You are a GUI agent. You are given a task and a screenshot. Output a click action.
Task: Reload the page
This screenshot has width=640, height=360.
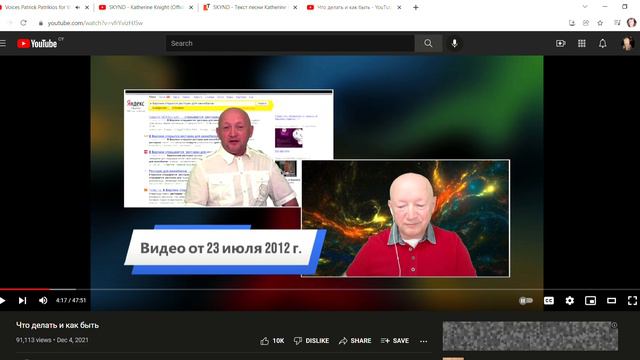23,23
